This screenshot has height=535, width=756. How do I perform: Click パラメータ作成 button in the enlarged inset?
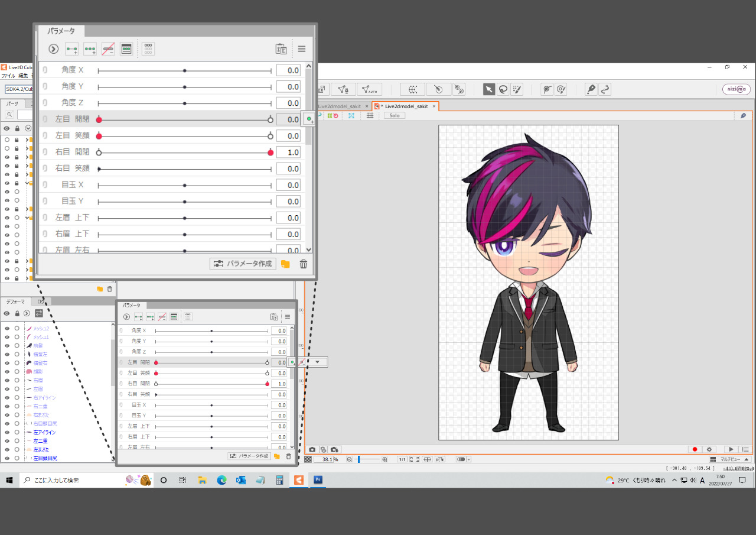tap(243, 264)
